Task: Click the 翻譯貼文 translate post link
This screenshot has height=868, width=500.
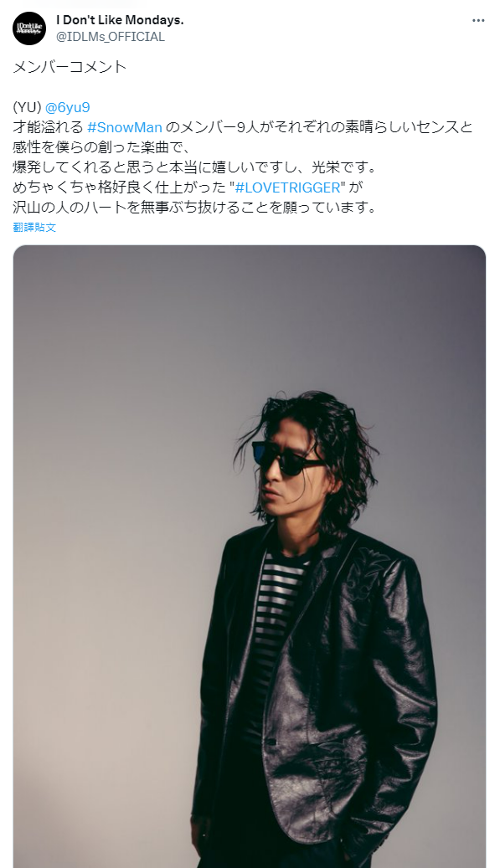Action: [34, 227]
